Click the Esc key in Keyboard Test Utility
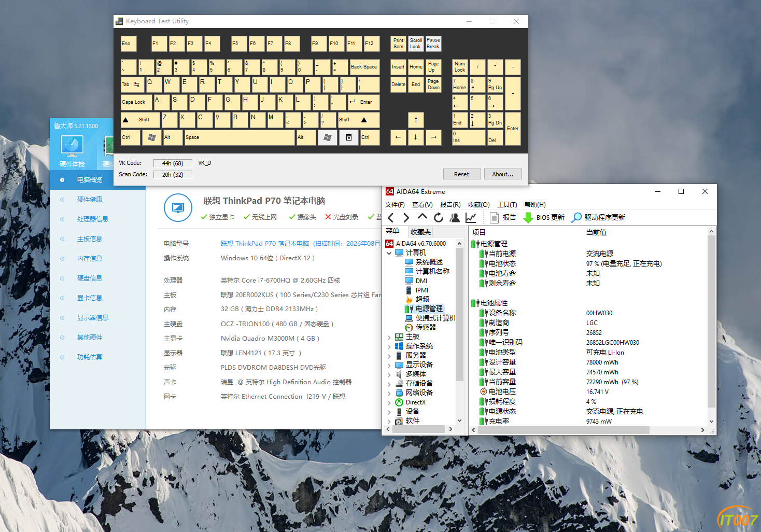This screenshot has width=761, height=532. [129, 44]
